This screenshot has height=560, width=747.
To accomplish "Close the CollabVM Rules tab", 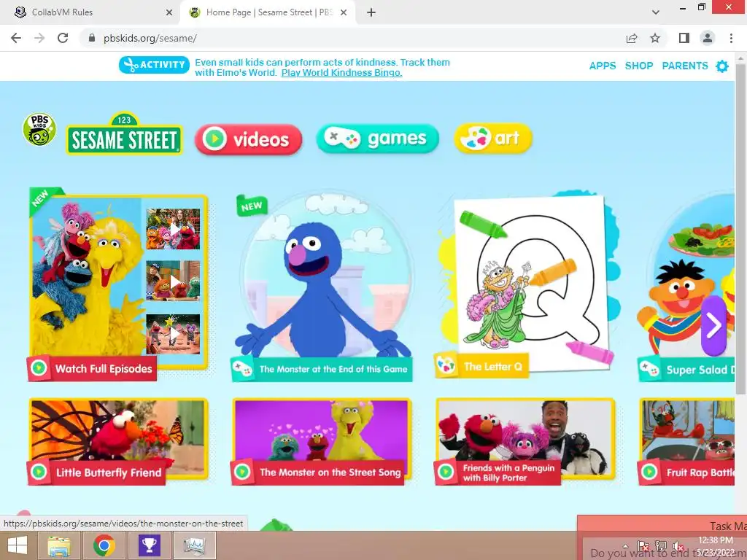I will (x=169, y=12).
